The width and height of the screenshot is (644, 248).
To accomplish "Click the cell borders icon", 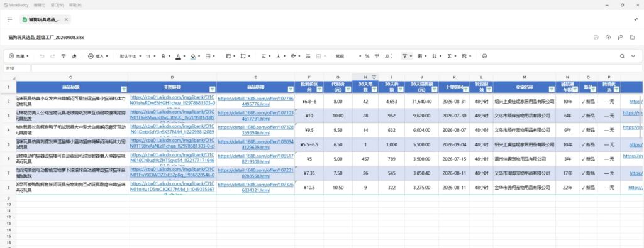I will point(208,56).
